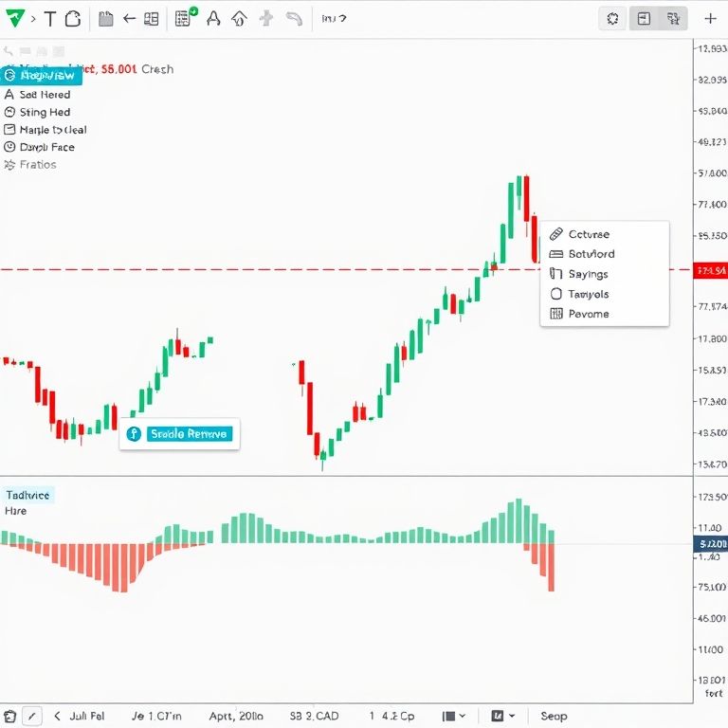Expand the dark square icon dropdown in bottom bar

pos(502,717)
